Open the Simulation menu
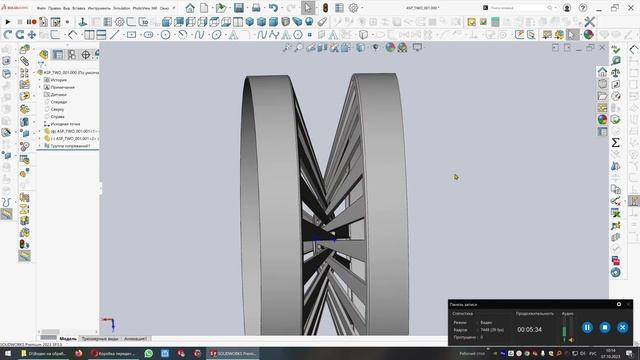 pos(121,8)
